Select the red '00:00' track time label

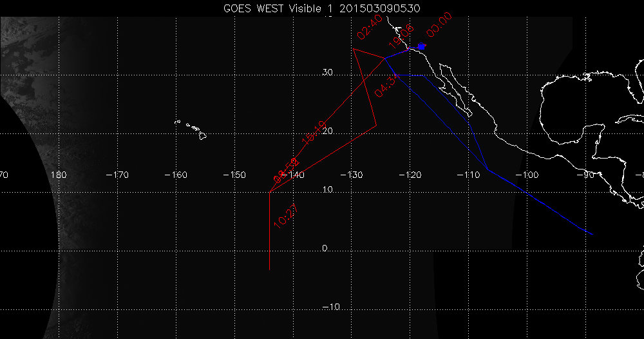[x=439, y=24]
